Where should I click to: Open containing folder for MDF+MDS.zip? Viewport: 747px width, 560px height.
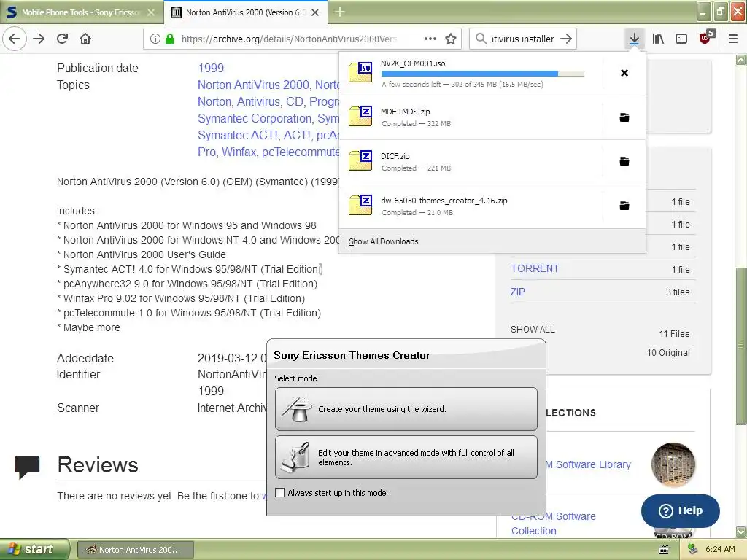point(624,117)
